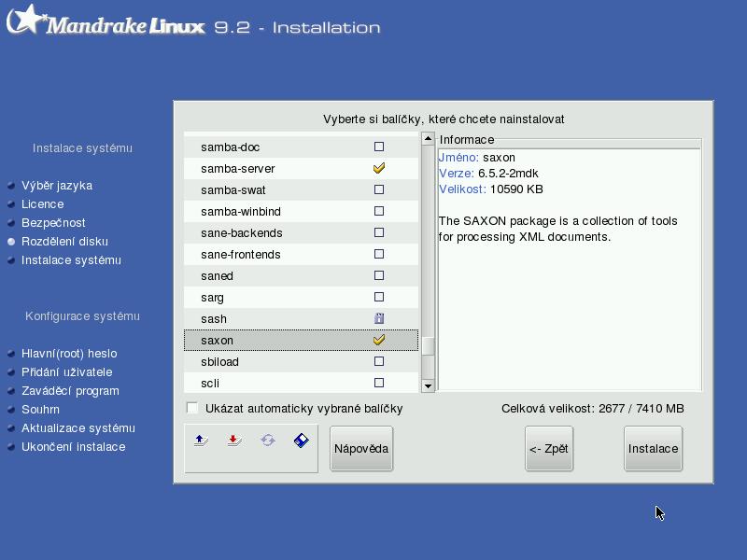Select the sane-frontends row name
Screen dimensions: 747x560
(241, 254)
